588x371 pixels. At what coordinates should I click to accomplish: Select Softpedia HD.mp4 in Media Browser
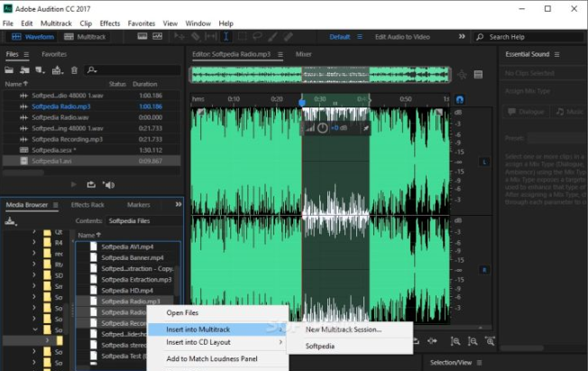127,291
